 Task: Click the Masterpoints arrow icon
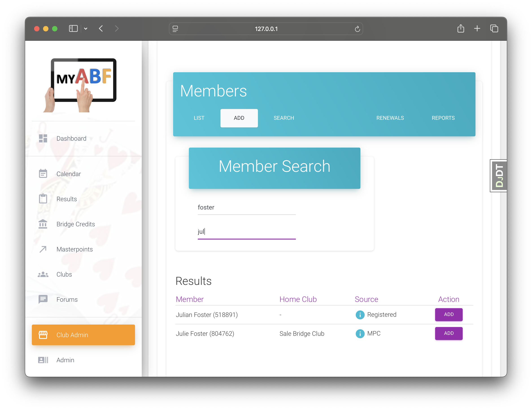(x=43, y=249)
